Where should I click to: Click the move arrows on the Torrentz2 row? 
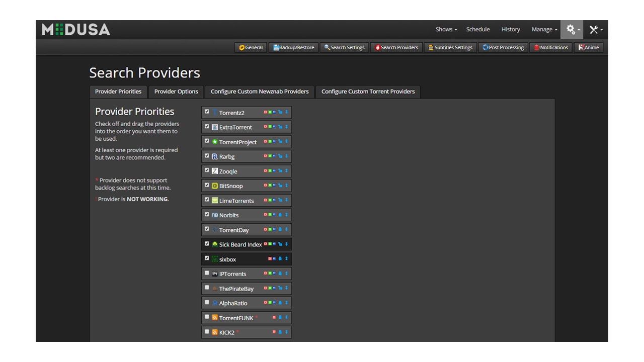coord(286,113)
